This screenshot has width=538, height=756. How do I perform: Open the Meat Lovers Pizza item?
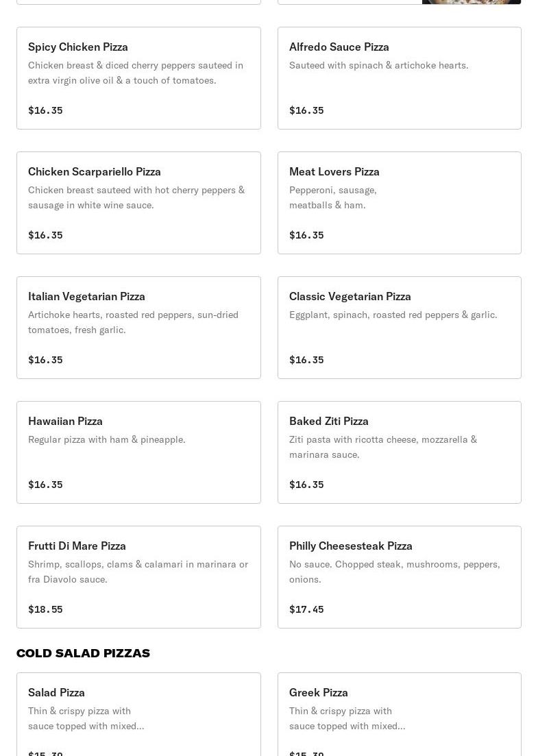click(x=399, y=203)
